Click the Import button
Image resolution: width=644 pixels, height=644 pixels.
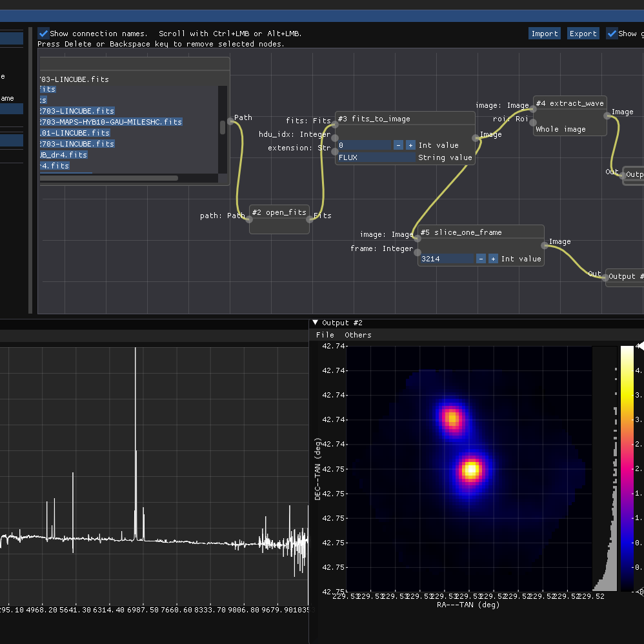click(544, 34)
